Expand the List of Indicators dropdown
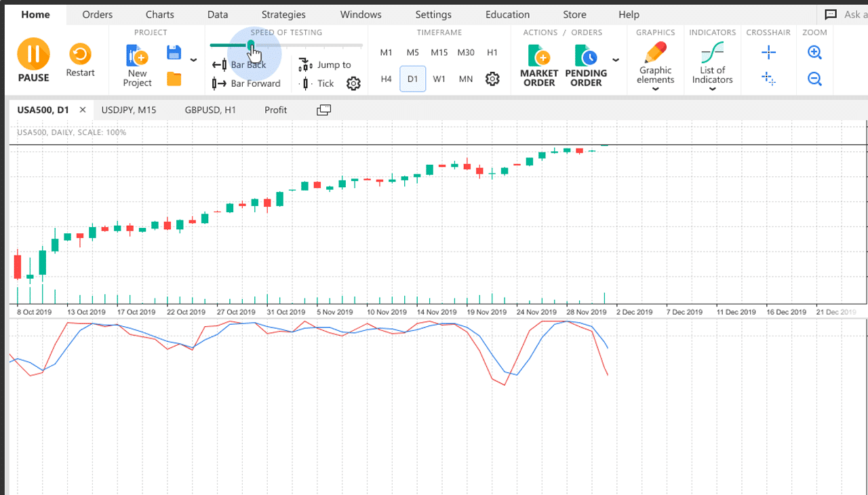Viewport: 868px width, 495px height. click(x=712, y=88)
